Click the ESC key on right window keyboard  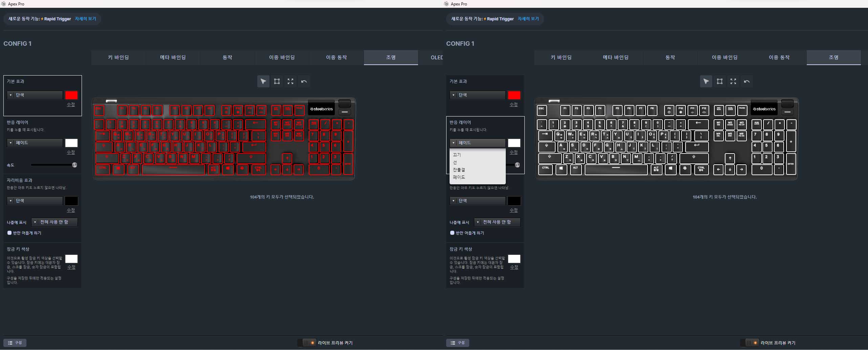click(542, 110)
